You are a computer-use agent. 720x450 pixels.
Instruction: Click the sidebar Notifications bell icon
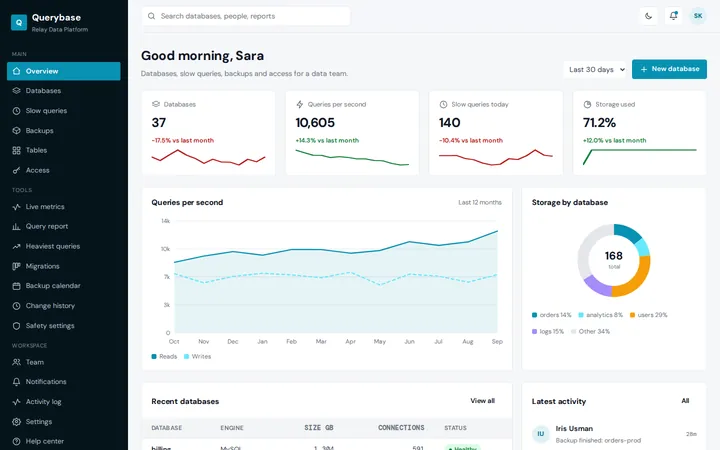[x=17, y=382]
